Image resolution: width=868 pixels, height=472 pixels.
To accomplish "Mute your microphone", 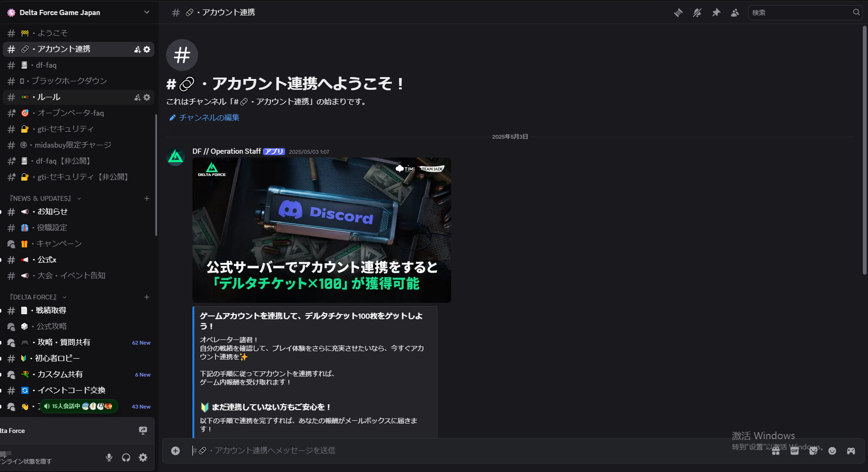I will [x=109, y=457].
